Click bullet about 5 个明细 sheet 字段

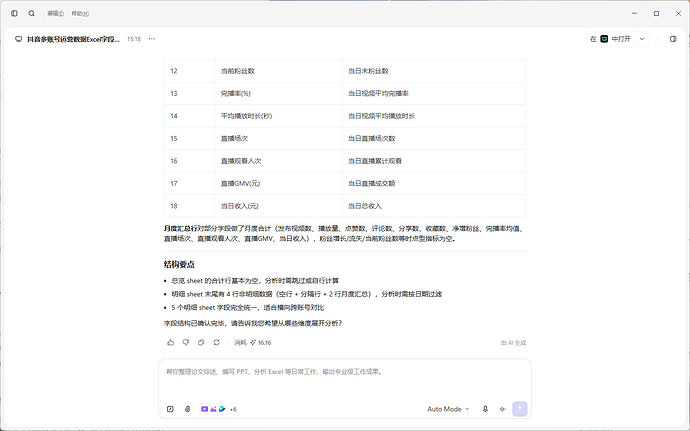point(248,307)
